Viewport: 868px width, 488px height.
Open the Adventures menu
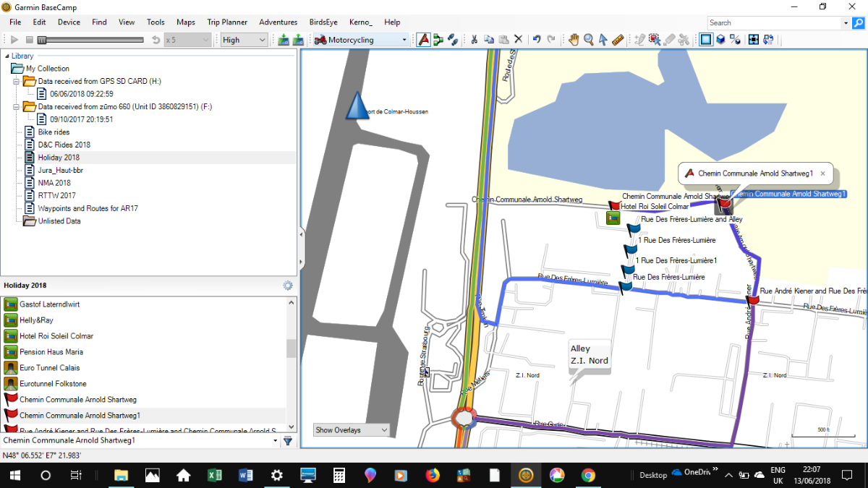(x=278, y=22)
